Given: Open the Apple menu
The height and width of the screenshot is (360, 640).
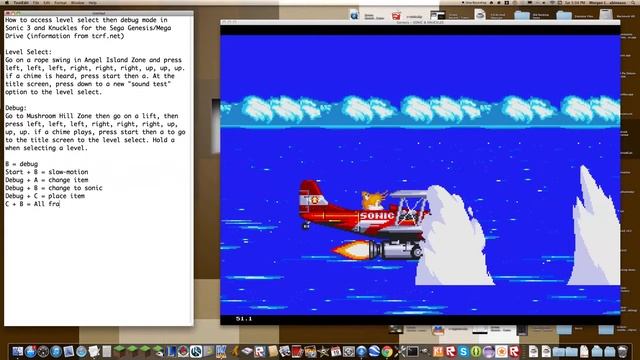Looking at the screenshot, I should pyautogui.click(x=7, y=2).
